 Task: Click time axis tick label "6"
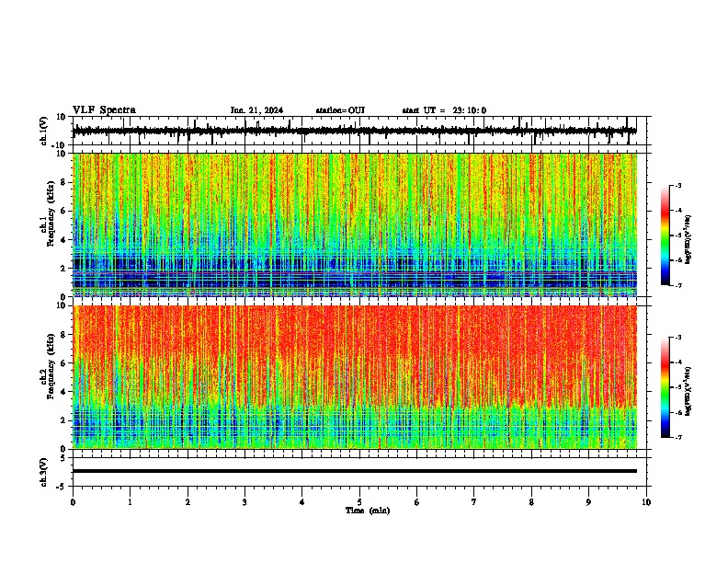(417, 502)
